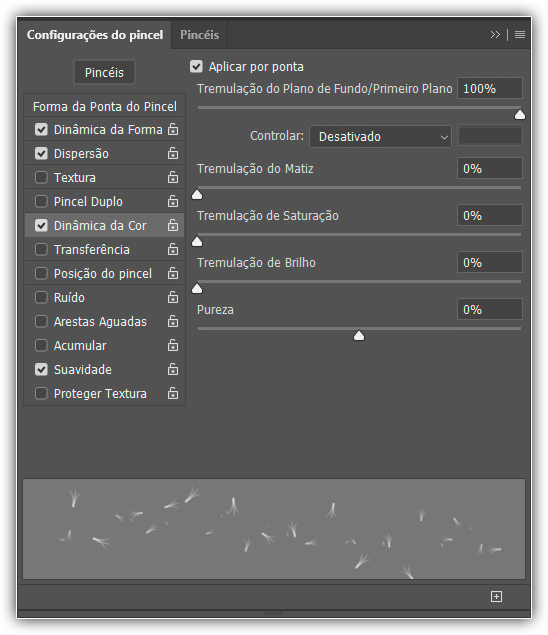
Task: Click the Pincéis button
Action: tap(104, 72)
